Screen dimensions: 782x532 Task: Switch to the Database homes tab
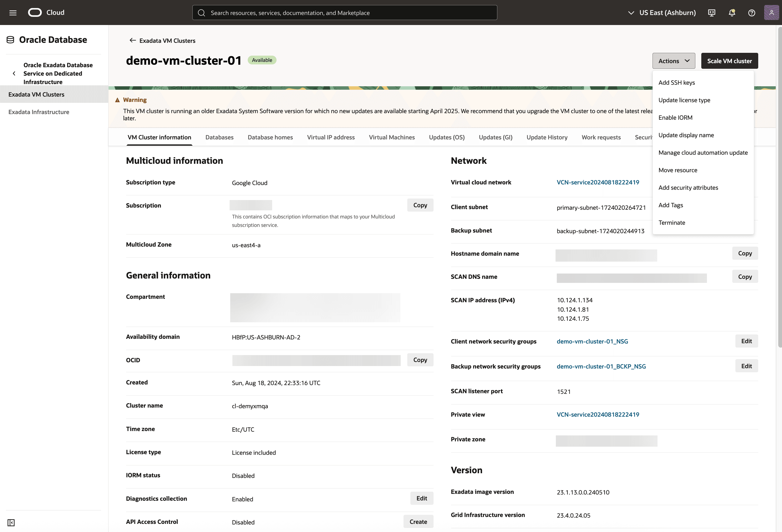pos(270,137)
